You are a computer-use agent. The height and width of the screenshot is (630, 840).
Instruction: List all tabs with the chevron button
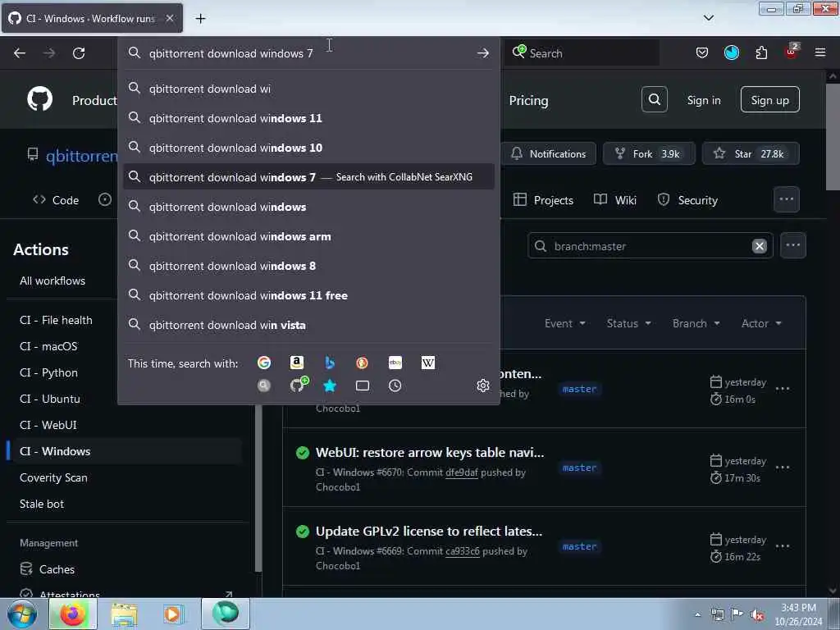[x=708, y=18]
